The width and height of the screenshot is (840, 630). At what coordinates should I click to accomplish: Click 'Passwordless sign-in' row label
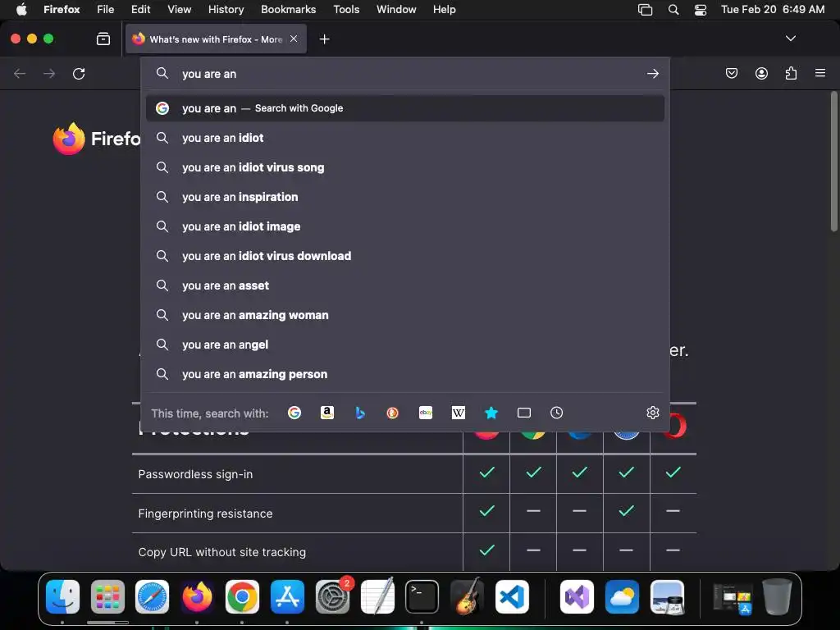[195, 474]
